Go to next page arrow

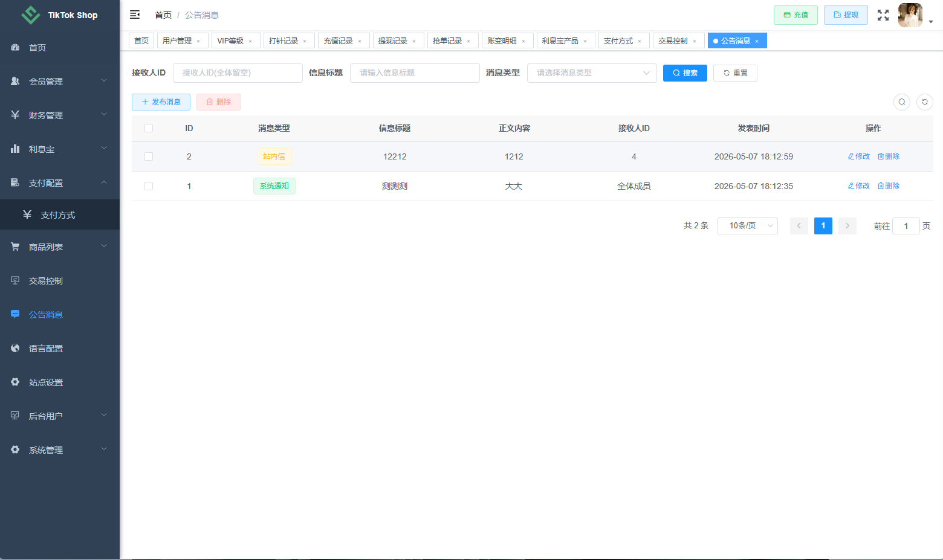click(x=847, y=226)
